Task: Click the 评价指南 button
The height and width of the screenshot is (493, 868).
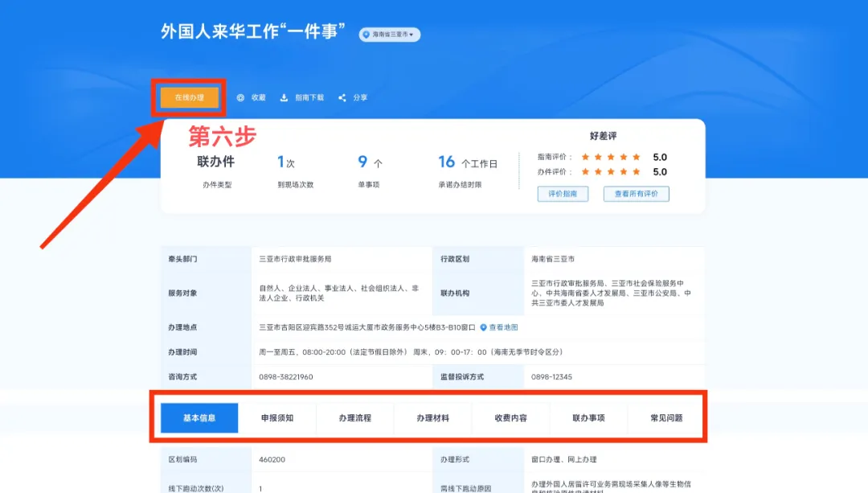Action: click(563, 194)
